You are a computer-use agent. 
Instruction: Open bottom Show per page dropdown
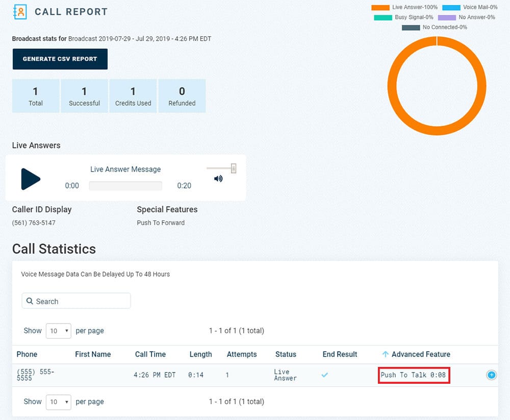click(x=59, y=402)
